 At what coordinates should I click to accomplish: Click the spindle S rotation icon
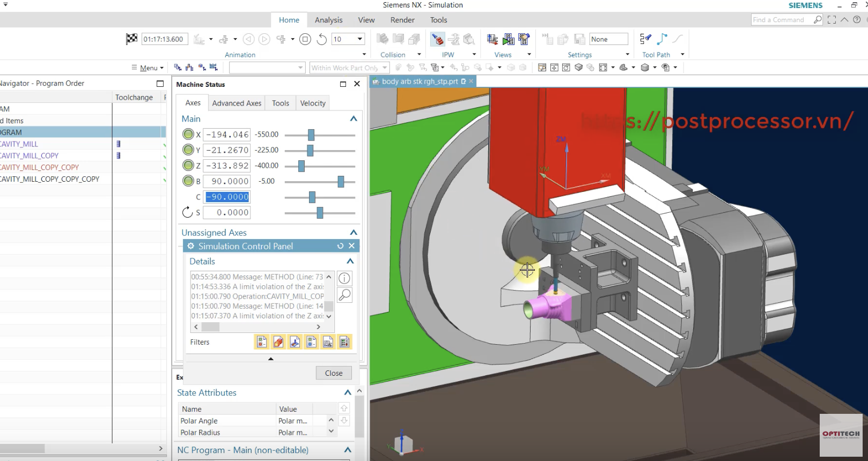(187, 212)
